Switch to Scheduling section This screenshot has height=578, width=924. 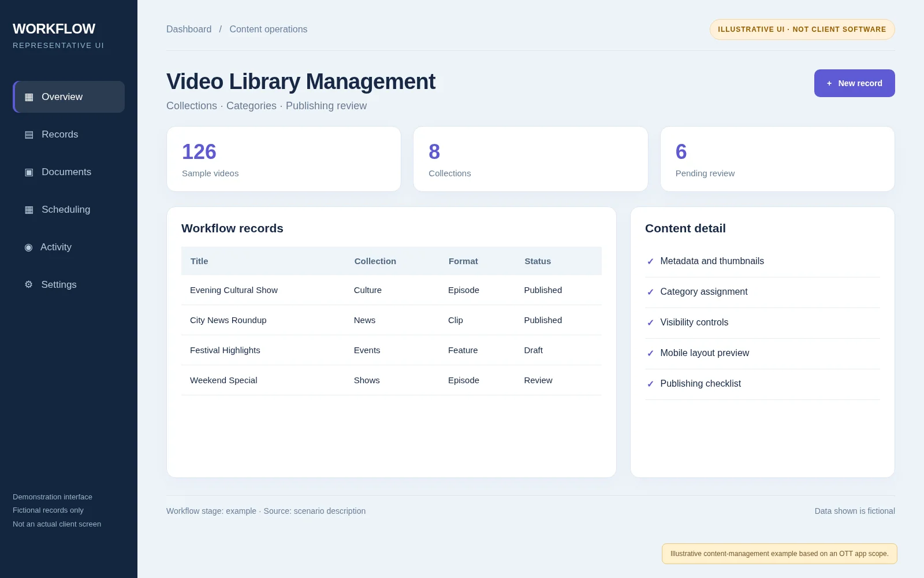coord(69,209)
